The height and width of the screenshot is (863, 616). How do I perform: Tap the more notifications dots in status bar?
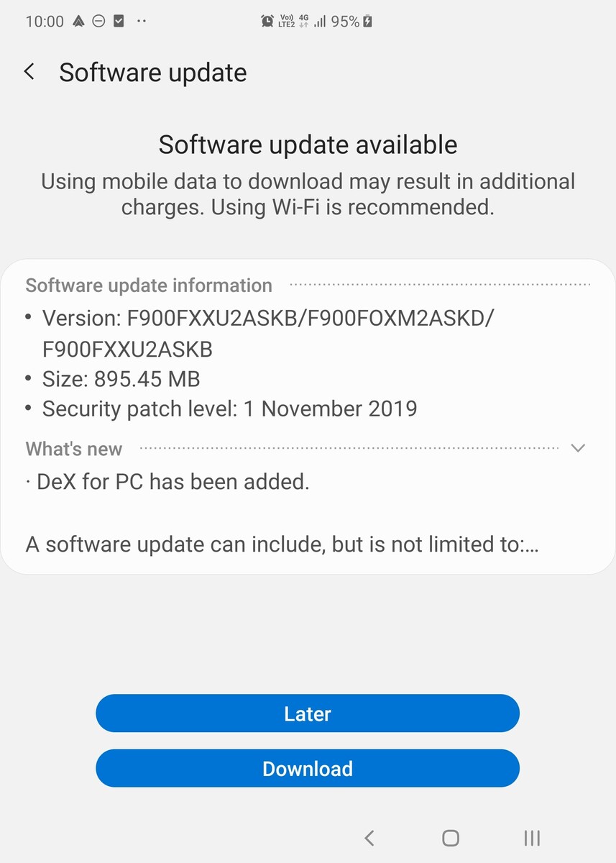(x=141, y=22)
